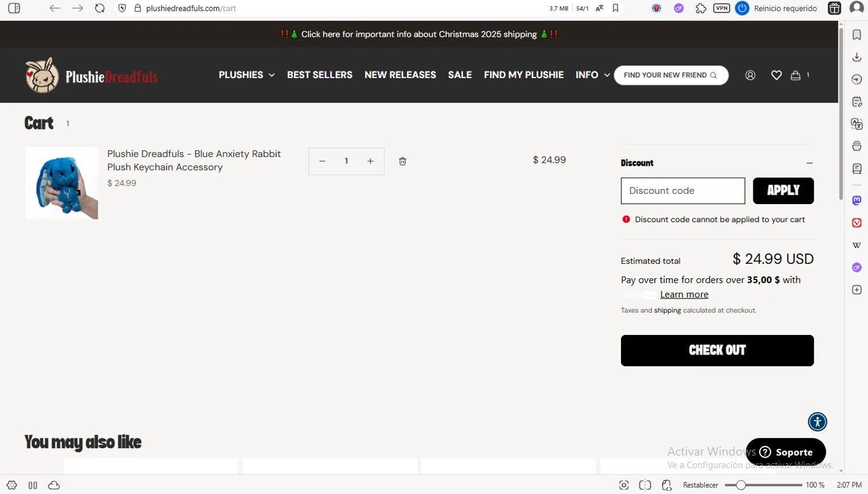Click the CHECK OUT button
Viewport: 868px width, 494px height.
pyautogui.click(x=717, y=351)
